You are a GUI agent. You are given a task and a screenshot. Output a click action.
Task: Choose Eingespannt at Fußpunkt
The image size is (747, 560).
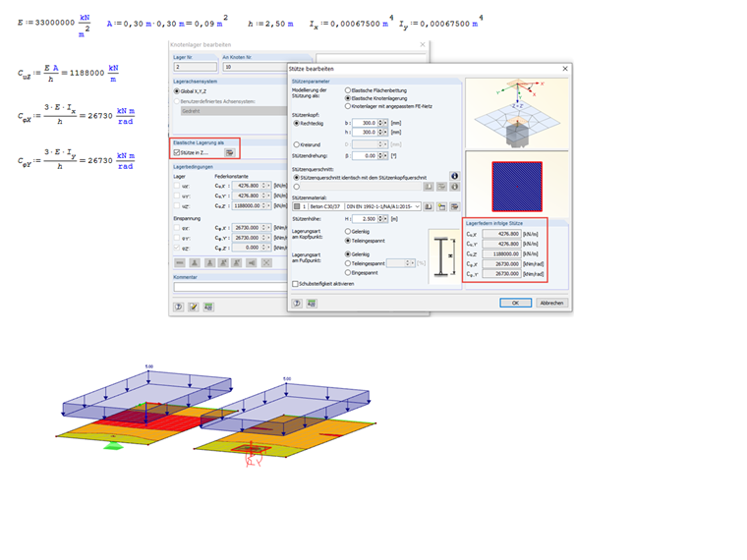[x=362, y=272]
